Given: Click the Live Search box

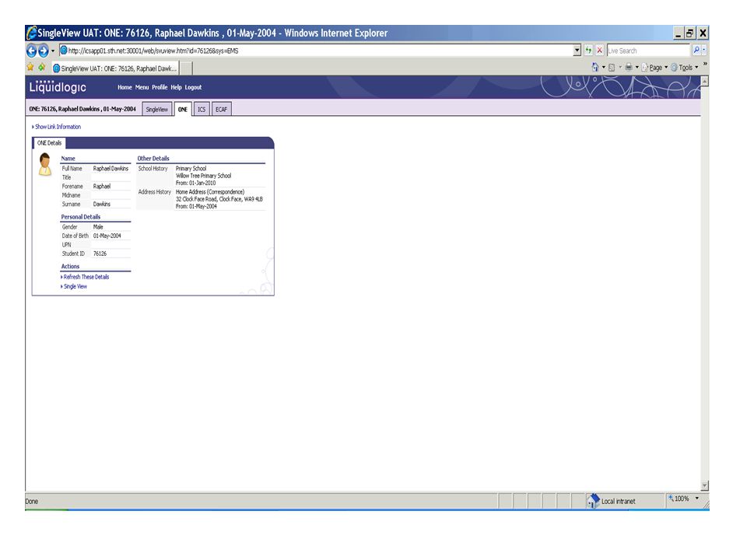Looking at the screenshot, I should [x=648, y=51].
